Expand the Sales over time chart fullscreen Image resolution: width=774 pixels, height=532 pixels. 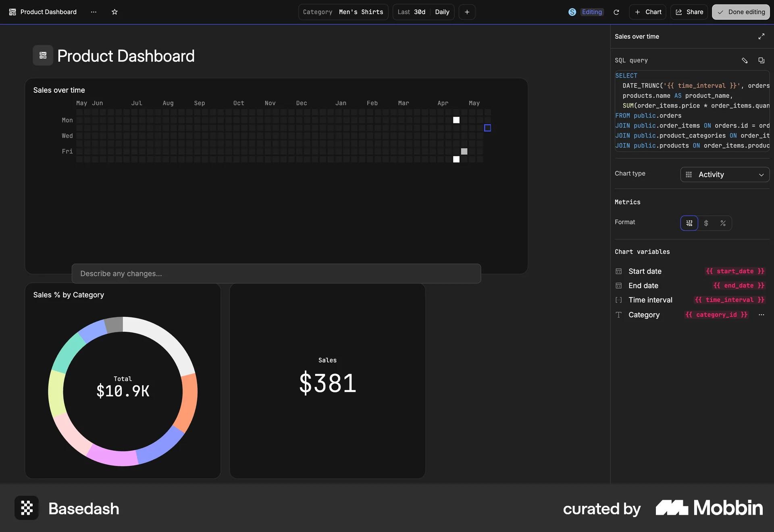tap(762, 36)
